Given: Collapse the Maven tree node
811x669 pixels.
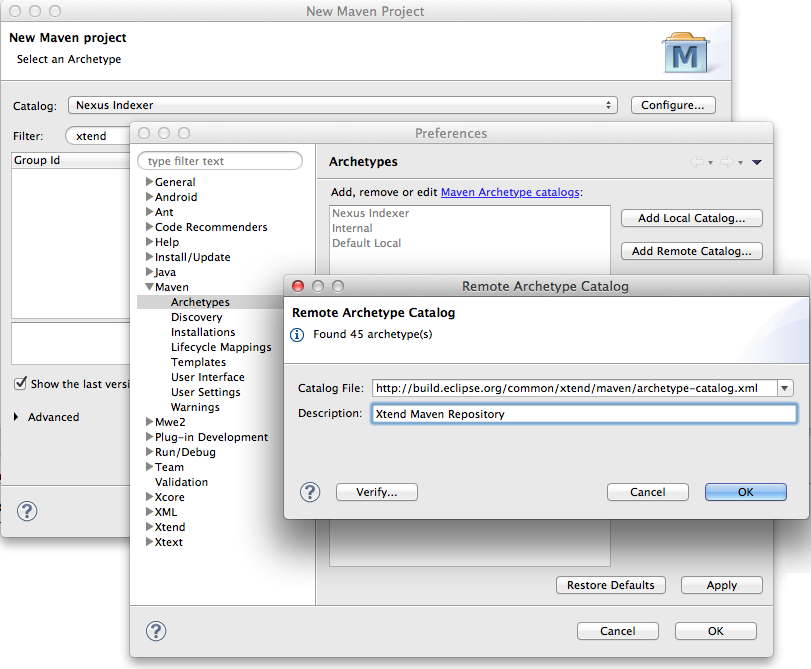Looking at the screenshot, I should tap(149, 287).
